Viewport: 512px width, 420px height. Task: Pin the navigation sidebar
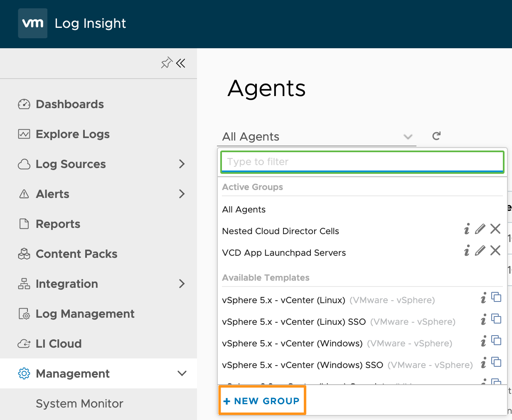(x=166, y=63)
